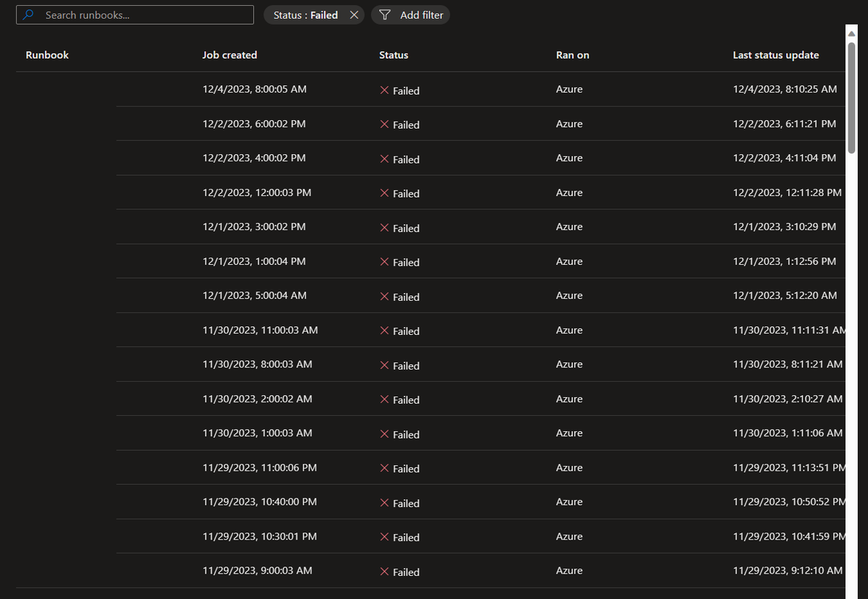Sort by the Status column header

click(393, 55)
